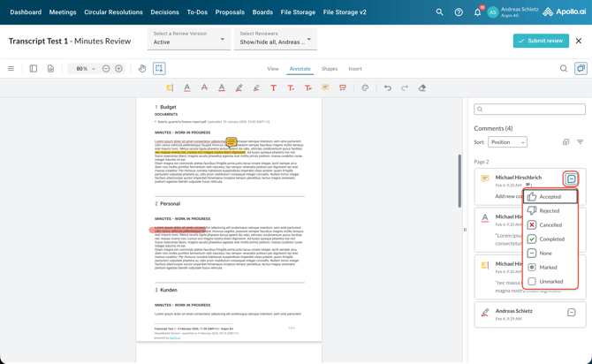Switch to the Shapes tab

click(329, 68)
